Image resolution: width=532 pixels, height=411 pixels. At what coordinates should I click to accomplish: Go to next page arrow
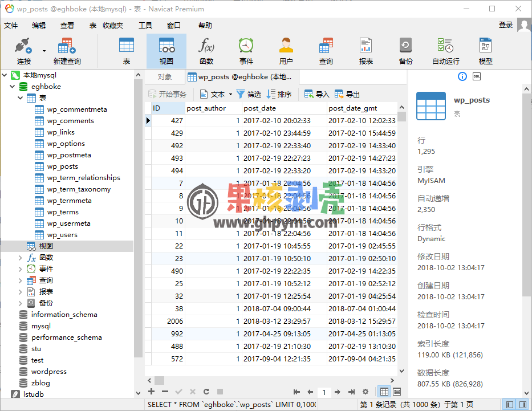pyautogui.click(x=338, y=392)
